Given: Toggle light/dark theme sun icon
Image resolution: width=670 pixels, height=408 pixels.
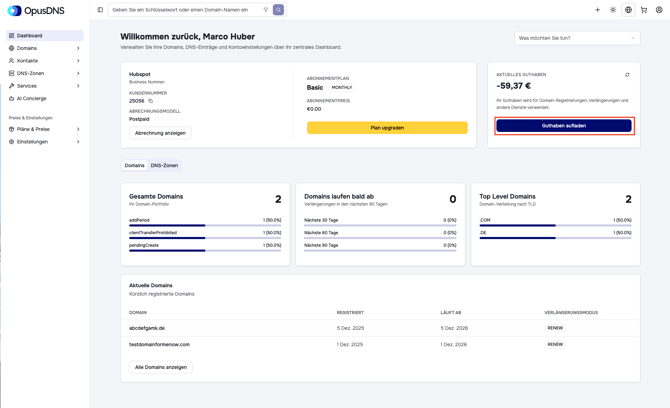Looking at the screenshot, I should [613, 10].
